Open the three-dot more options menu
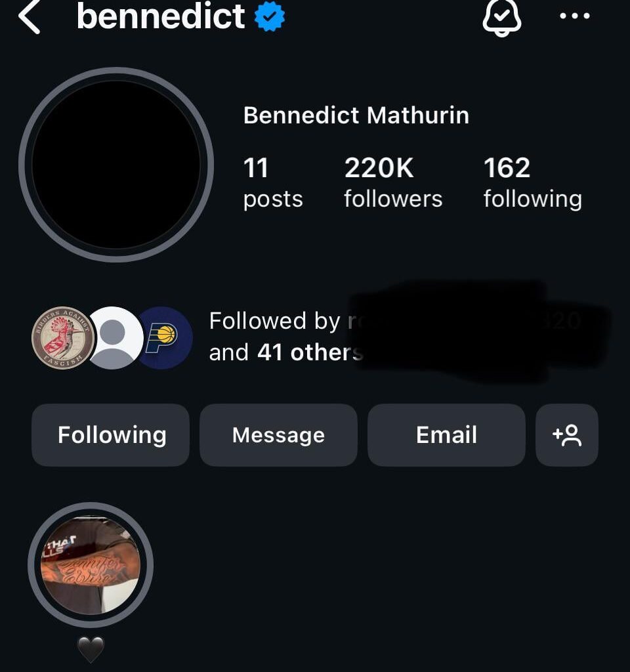Screen dimensions: 630x672 pos(575,16)
